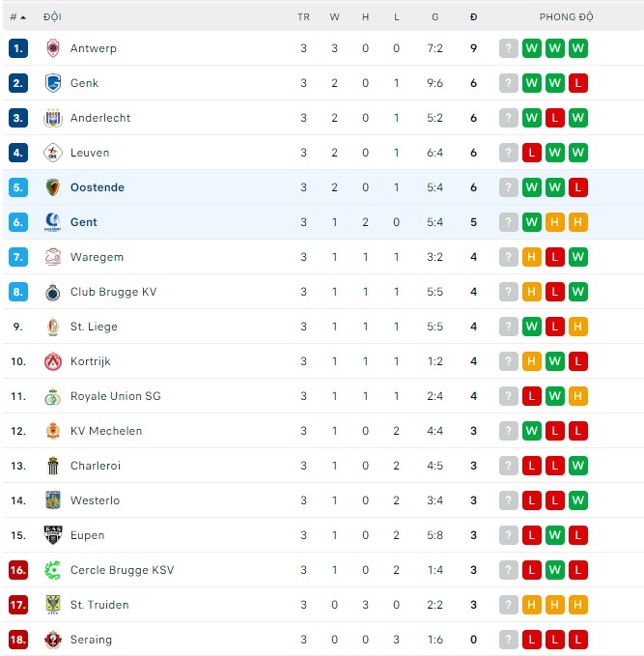Open the Gent team link
The image size is (644, 656).
tap(84, 222)
